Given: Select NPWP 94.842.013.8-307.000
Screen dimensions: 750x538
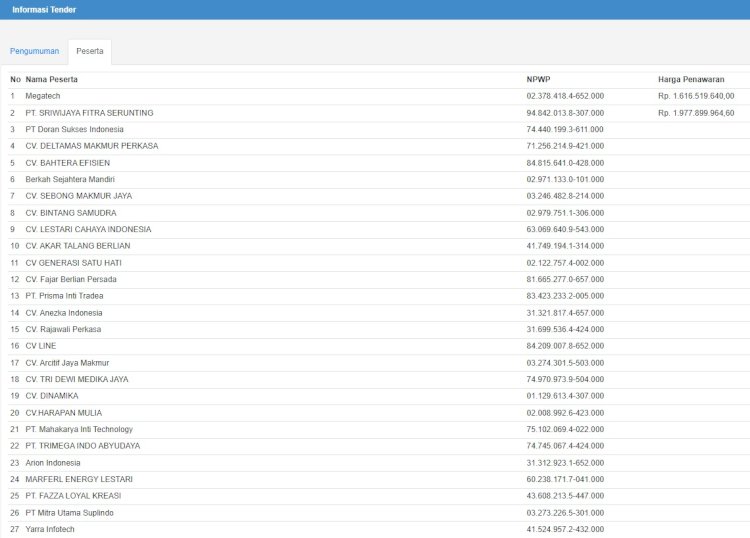Looking at the screenshot, I should 565,113.
